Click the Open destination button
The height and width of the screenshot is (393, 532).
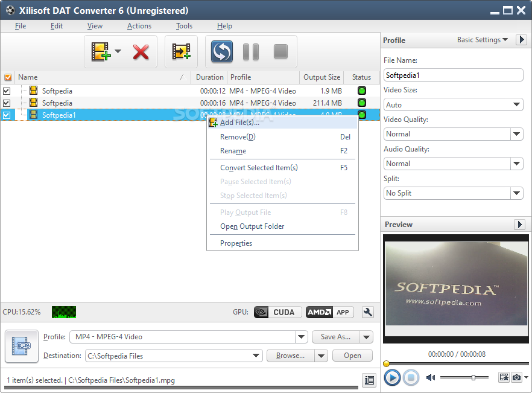(352, 356)
